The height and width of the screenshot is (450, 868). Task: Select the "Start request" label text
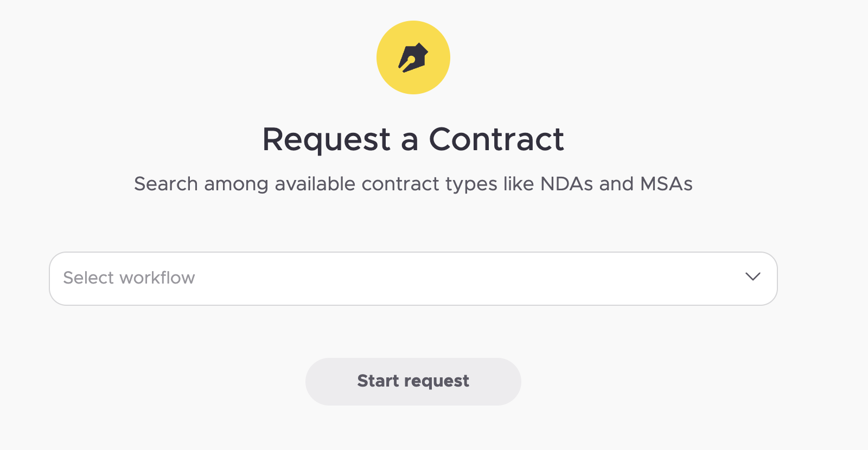point(413,381)
